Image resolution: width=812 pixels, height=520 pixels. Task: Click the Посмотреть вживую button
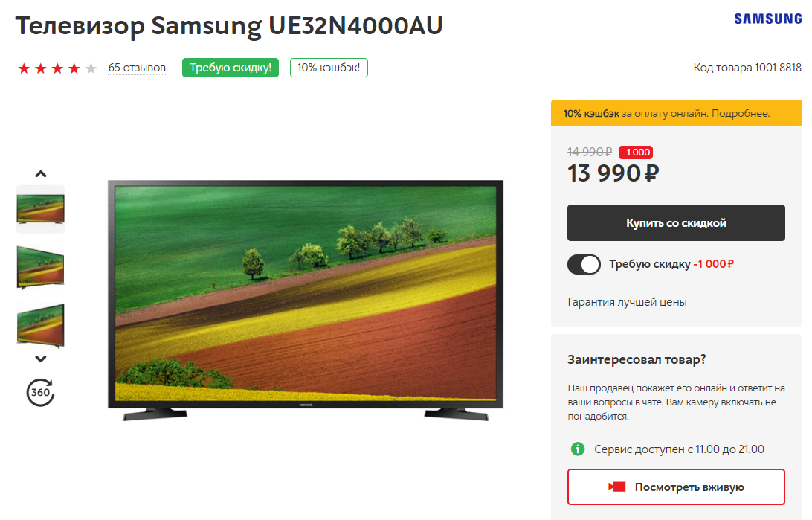pos(676,487)
